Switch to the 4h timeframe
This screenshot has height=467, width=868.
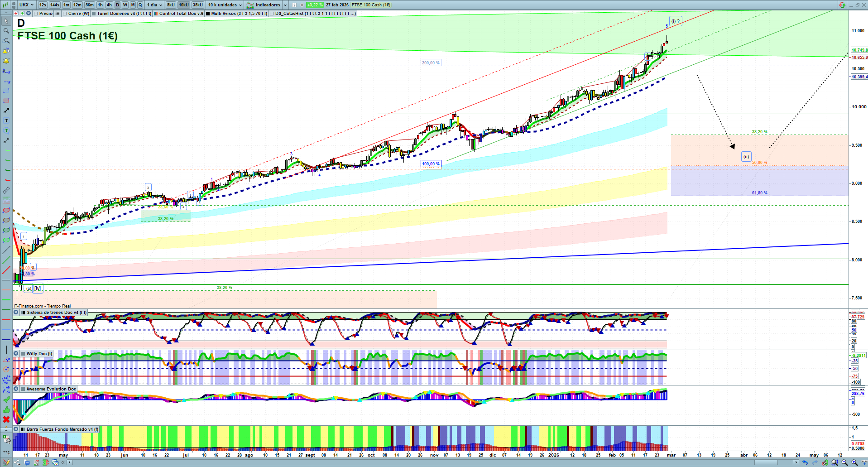click(x=109, y=5)
